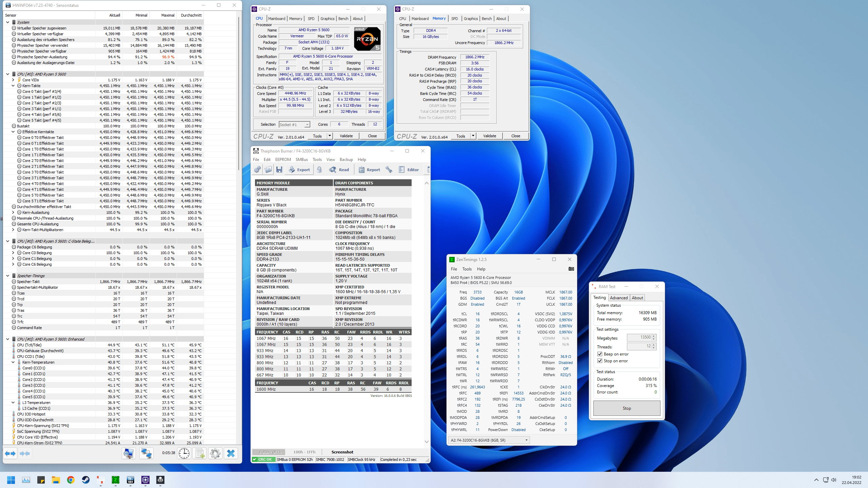Collapse the Speicher-Timings sensor group

coord(7,276)
